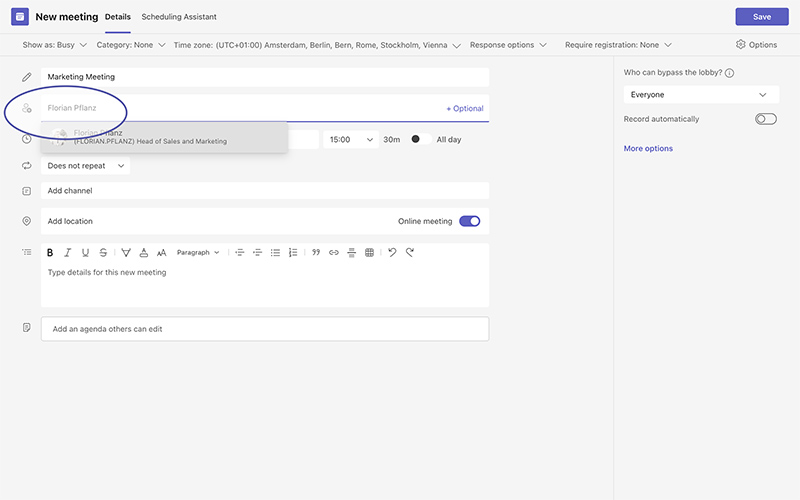800x500 pixels.
Task: Insert a quote block
Action: [x=316, y=253]
